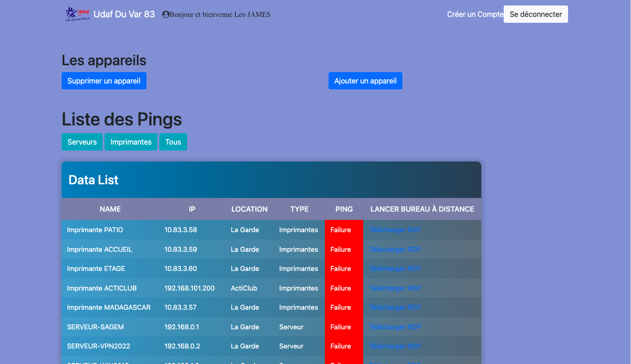631x364 pixels.
Task: Show all devices with Tous filter
Action: pos(173,142)
